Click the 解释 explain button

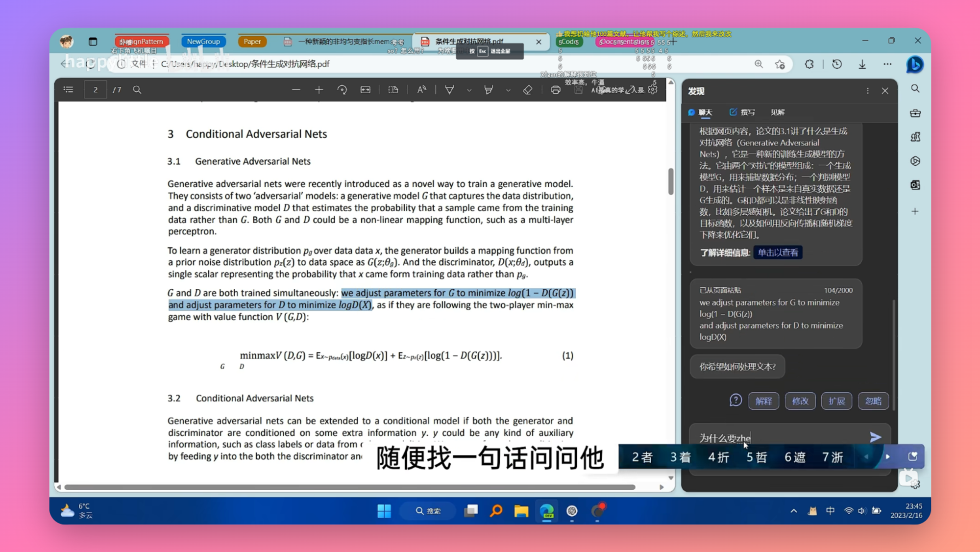click(x=763, y=401)
